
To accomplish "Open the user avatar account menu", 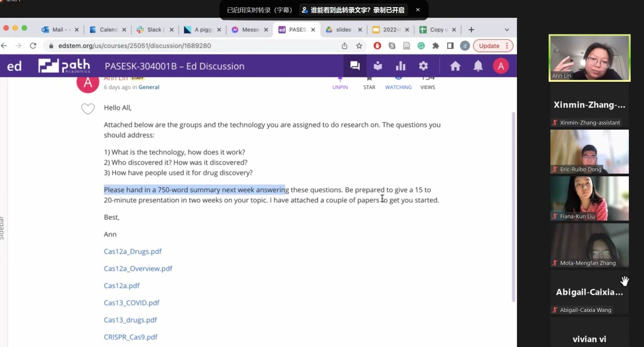I will (x=501, y=66).
